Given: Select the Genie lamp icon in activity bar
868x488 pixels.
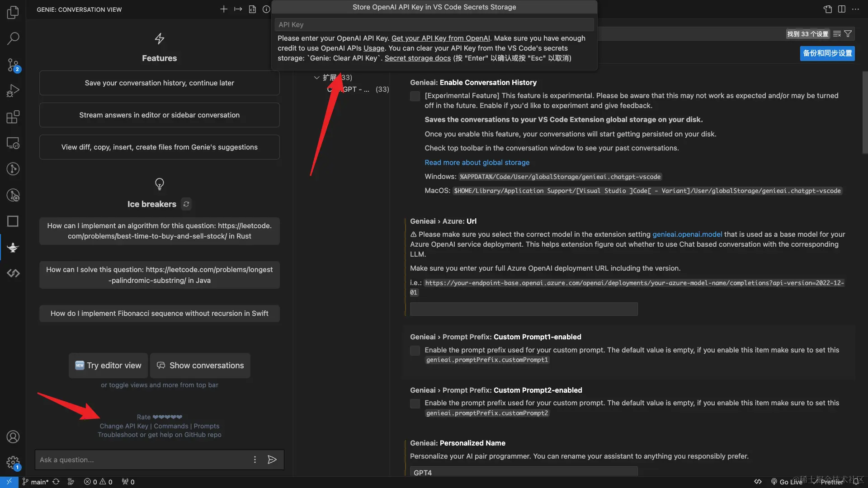Looking at the screenshot, I should pyautogui.click(x=13, y=247).
